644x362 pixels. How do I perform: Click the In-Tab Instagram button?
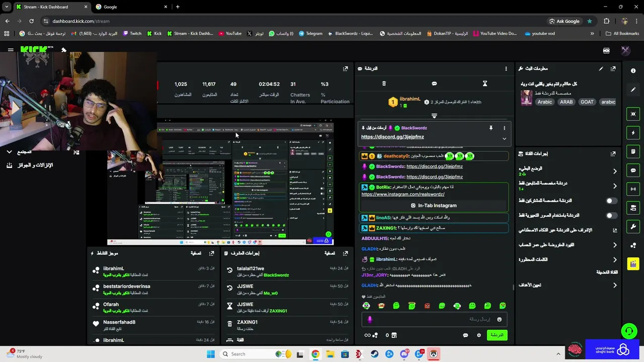(434, 205)
